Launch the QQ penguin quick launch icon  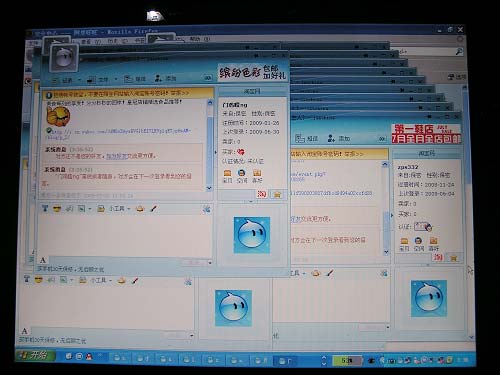coord(89,357)
